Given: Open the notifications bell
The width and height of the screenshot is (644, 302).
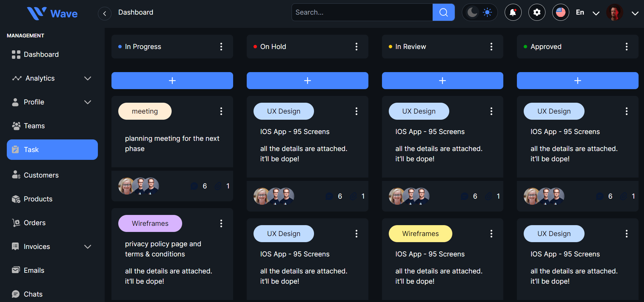Looking at the screenshot, I should (x=513, y=12).
